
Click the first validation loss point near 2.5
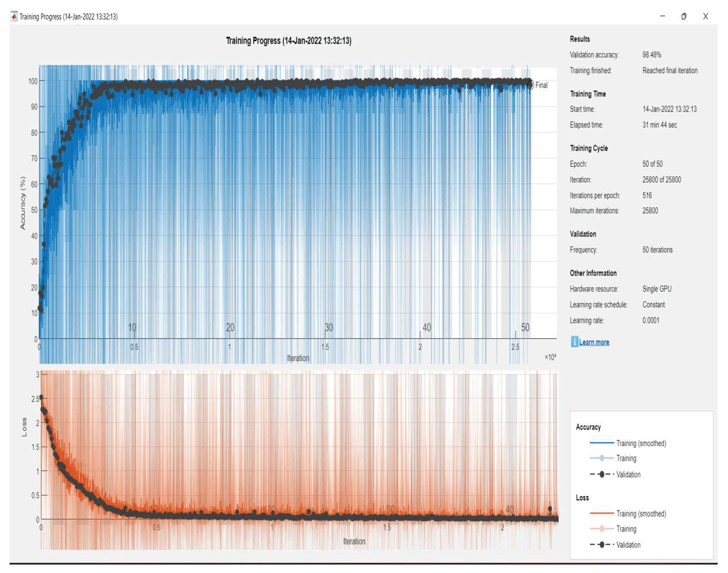(41, 397)
